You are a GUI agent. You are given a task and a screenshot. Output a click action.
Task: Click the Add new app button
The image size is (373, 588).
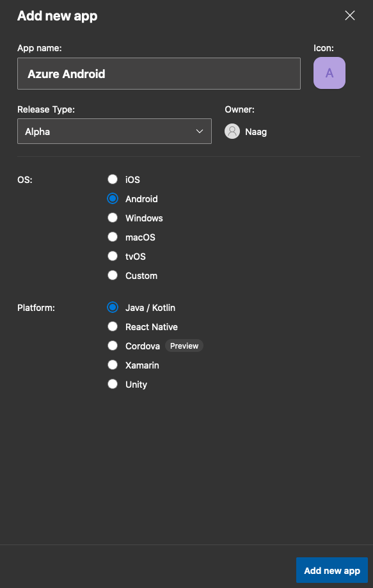pyautogui.click(x=332, y=570)
